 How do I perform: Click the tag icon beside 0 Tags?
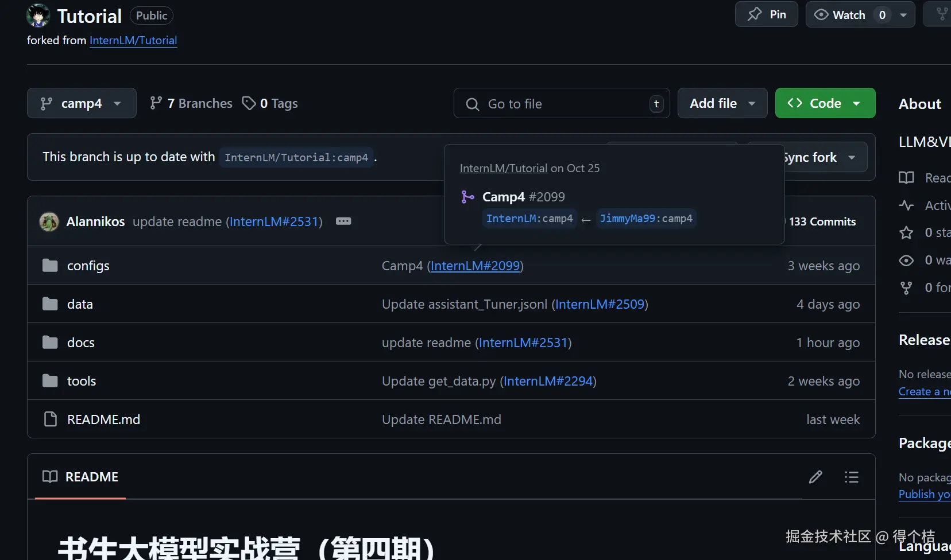249,103
